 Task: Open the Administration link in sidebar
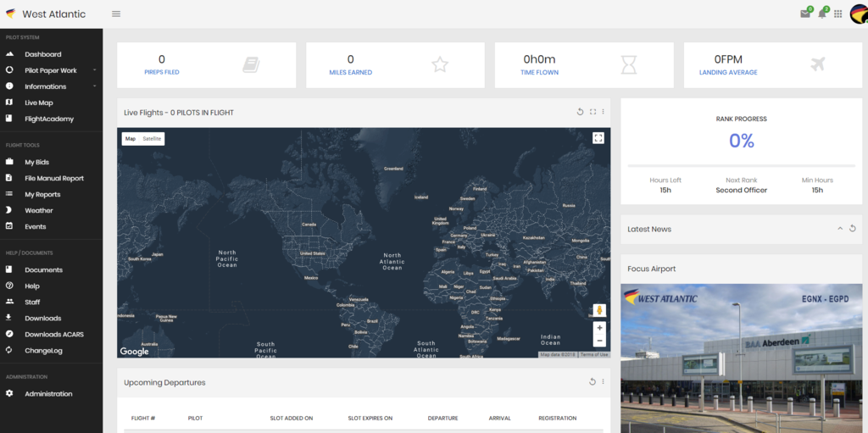click(x=48, y=394)
